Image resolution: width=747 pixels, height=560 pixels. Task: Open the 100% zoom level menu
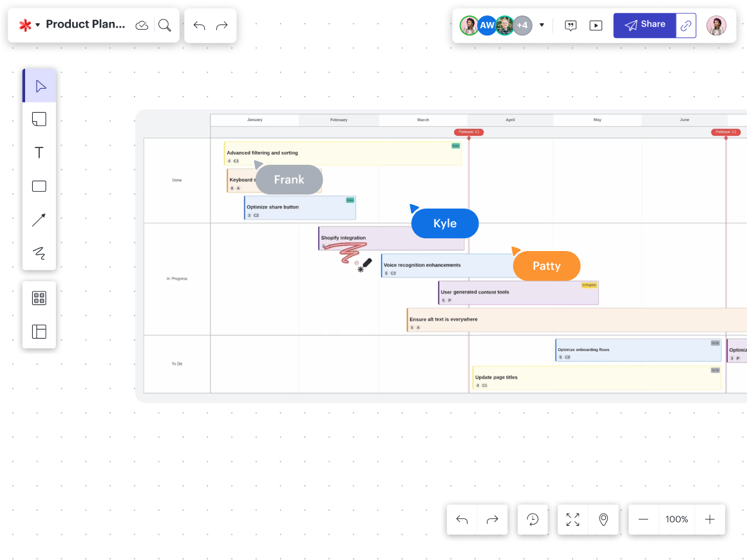tap(677, 519)
